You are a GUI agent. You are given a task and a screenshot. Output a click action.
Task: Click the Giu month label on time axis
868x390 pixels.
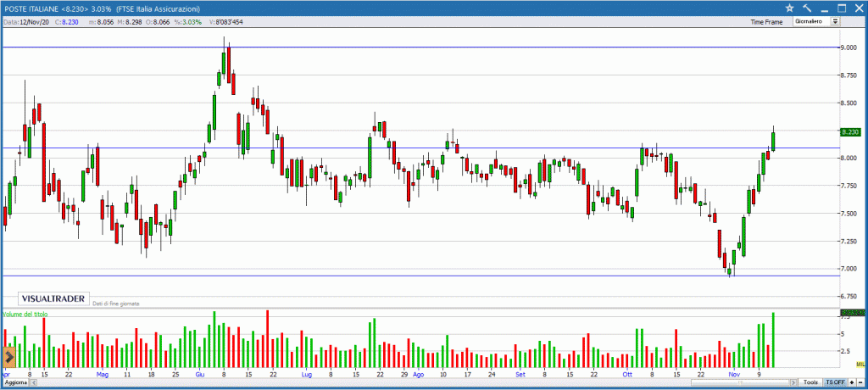pos(200,374)
